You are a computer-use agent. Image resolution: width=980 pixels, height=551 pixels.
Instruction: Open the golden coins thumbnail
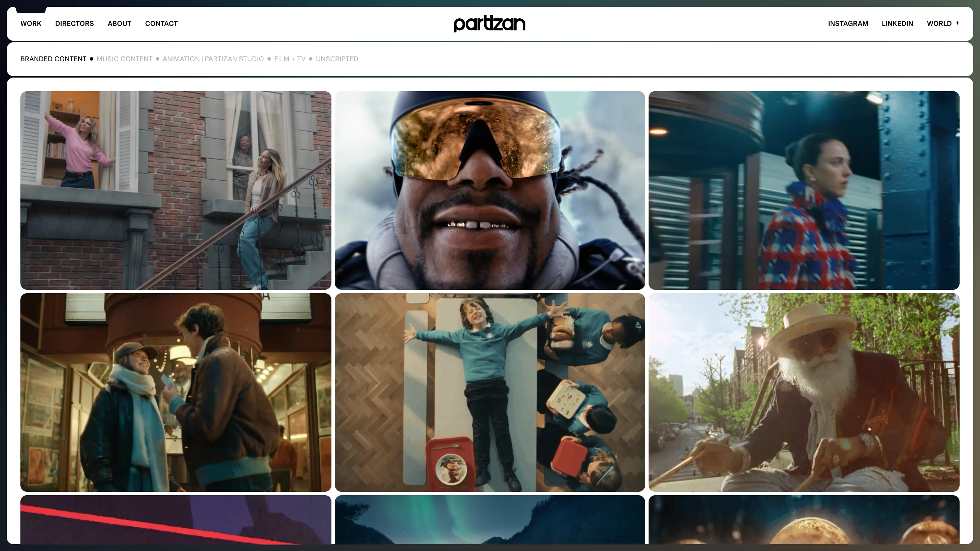[804, 519]
